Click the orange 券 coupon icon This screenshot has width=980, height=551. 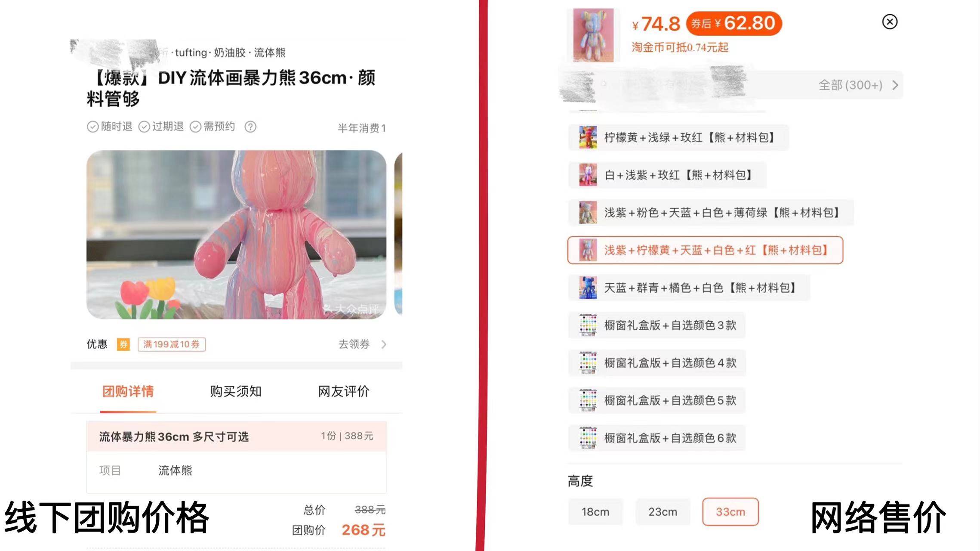[x=123, y=344]
